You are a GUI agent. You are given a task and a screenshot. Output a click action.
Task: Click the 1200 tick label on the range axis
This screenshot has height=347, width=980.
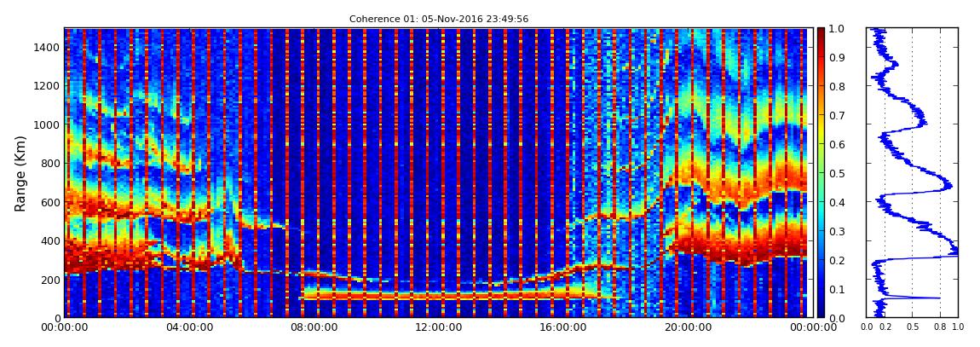[x=48, y=86]
